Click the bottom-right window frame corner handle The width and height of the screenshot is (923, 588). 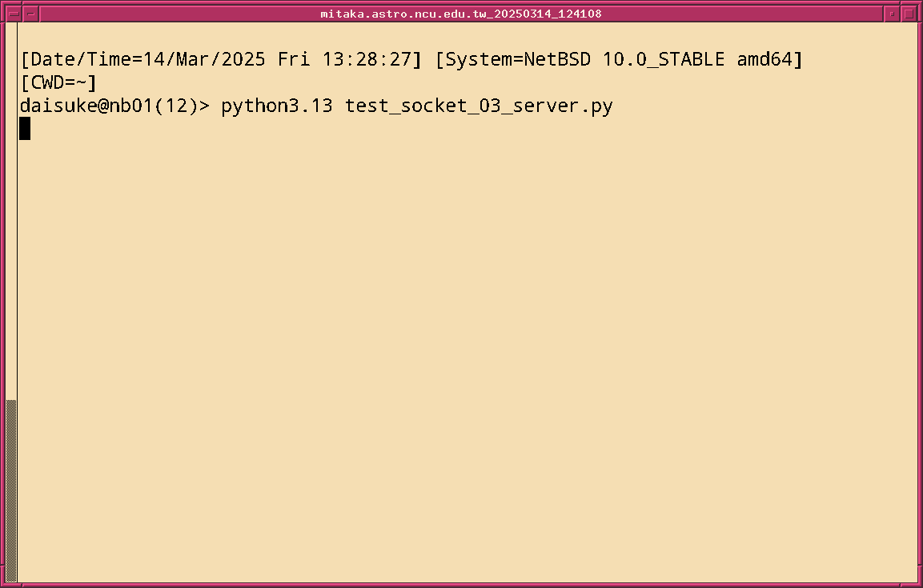(x=919, y=584)
